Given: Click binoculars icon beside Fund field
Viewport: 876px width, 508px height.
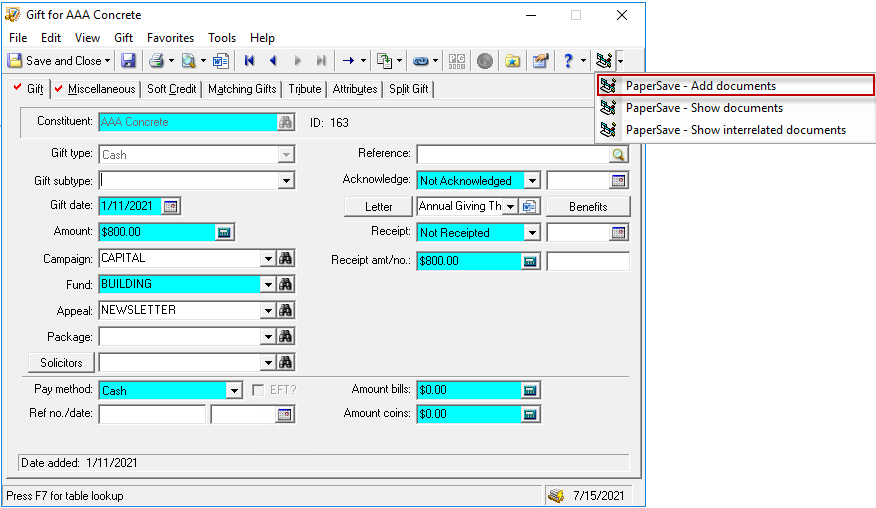Looking at the screenshot, I should click(286, 284).
